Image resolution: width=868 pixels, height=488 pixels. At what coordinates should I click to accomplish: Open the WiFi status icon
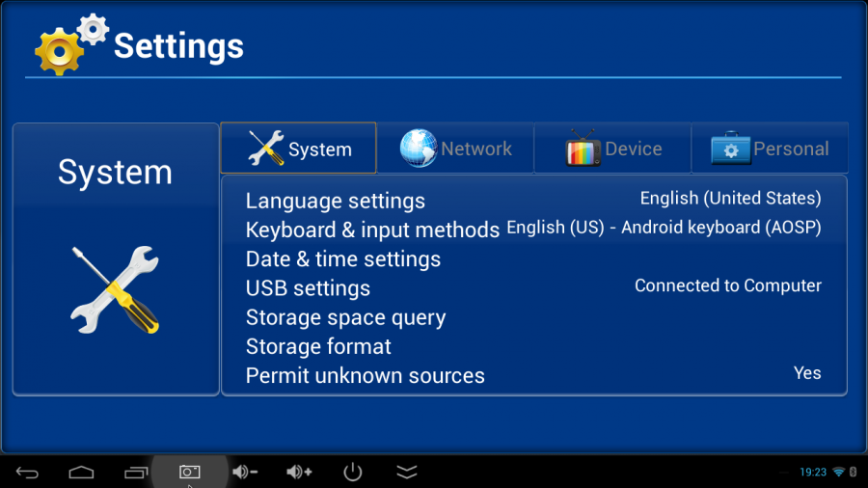point(838,472)
